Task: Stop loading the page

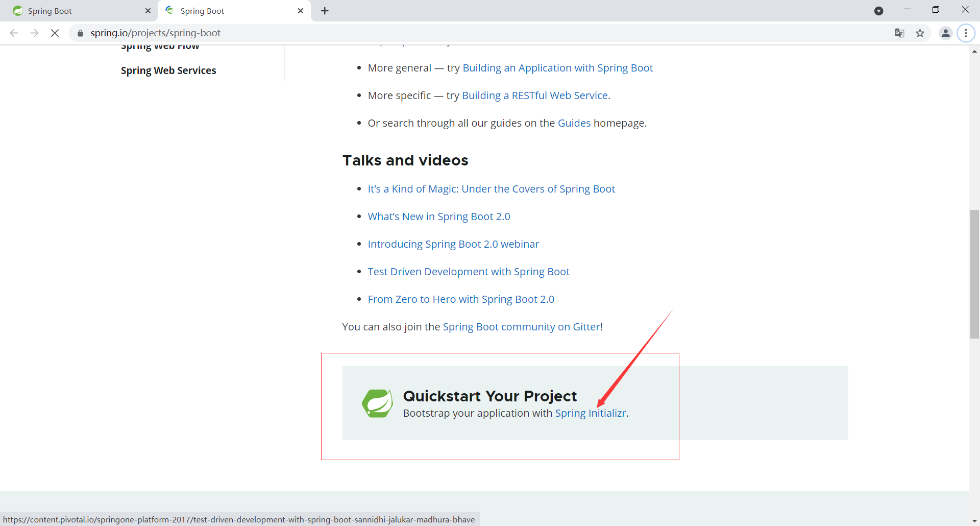Action: point(55,33)
